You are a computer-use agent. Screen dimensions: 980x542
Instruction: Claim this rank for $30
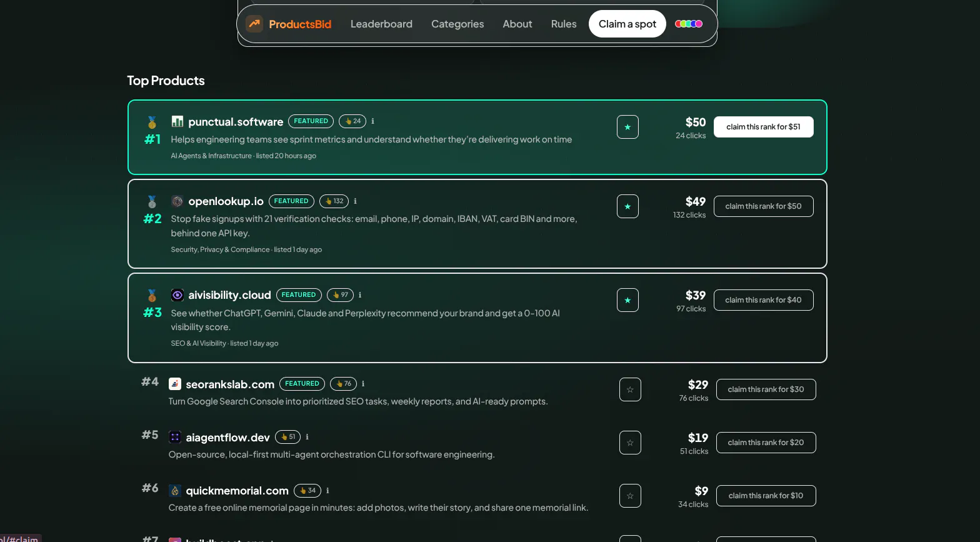pyautogui.click(x=766, y=389)
